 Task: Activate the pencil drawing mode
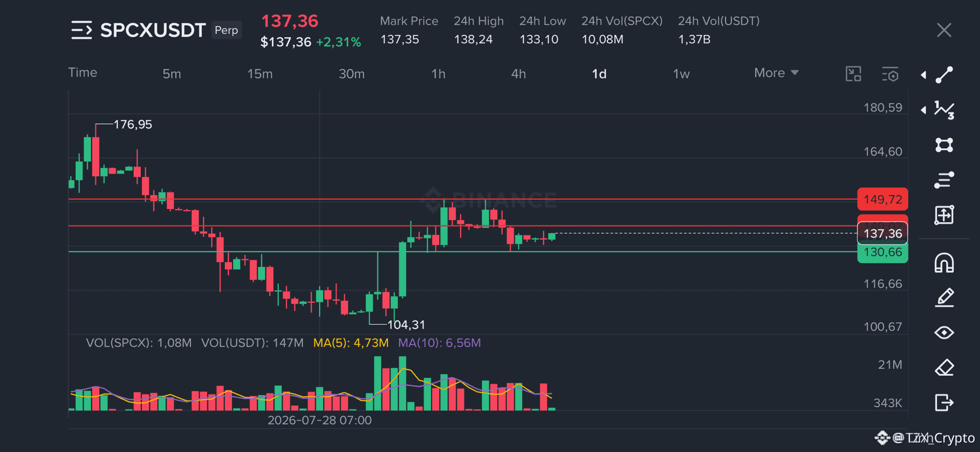[945, 298]
